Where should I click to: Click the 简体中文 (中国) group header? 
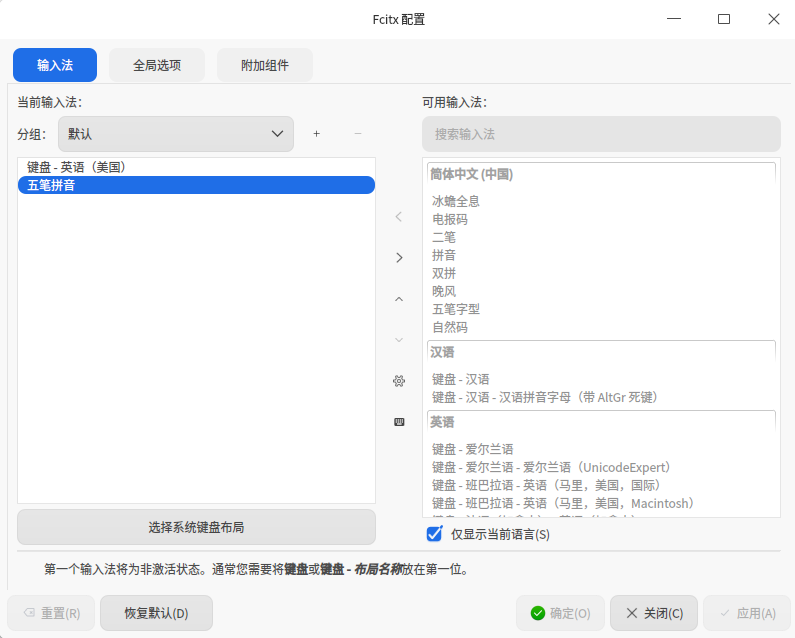601,174
